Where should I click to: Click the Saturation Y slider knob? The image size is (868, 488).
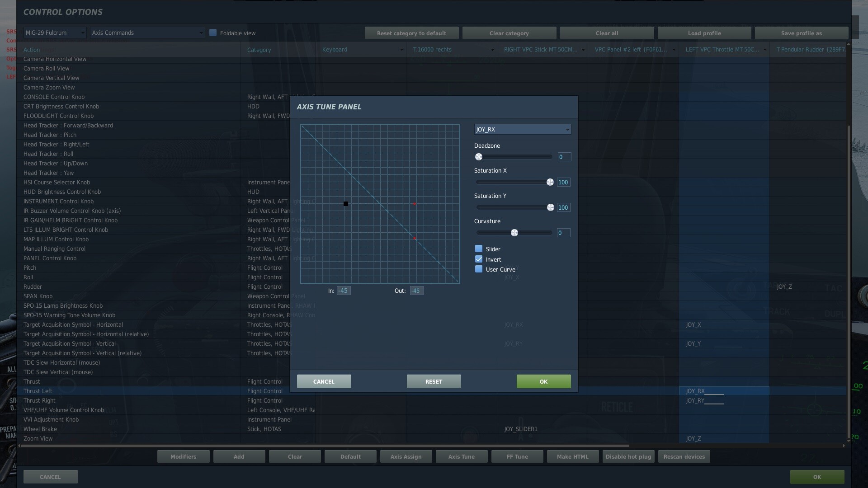click(x=550, y=207)
